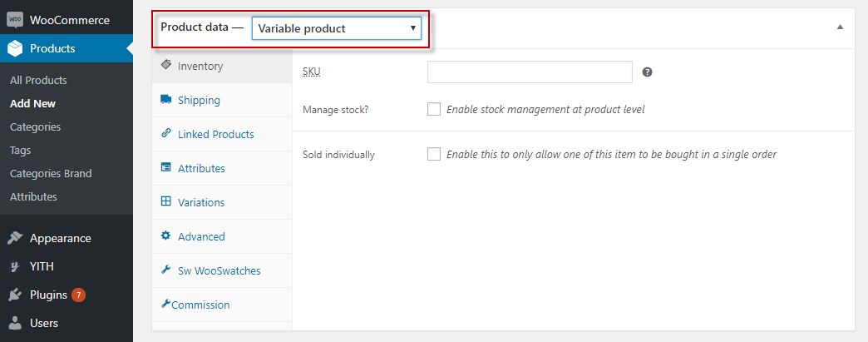Screen dimensions: 868x342
Task: Click the WooCommerce logo icon in sidebar
Action: point(15,20)
